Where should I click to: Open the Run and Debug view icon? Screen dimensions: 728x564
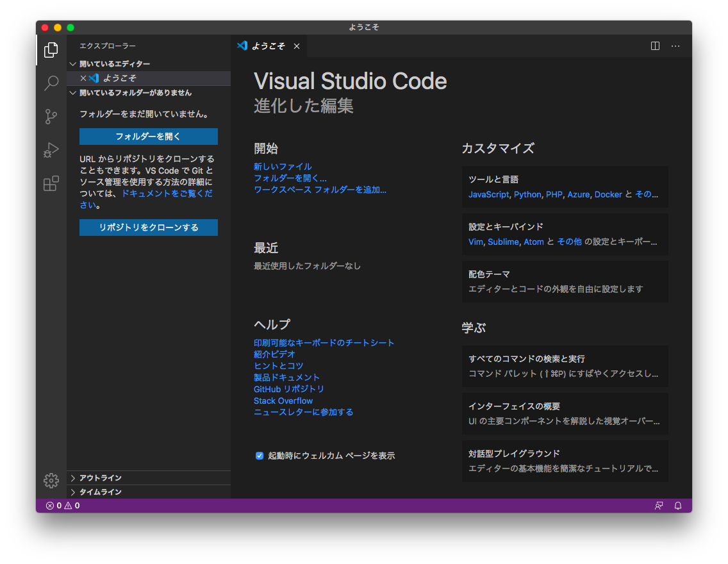[x=51, y=151]
